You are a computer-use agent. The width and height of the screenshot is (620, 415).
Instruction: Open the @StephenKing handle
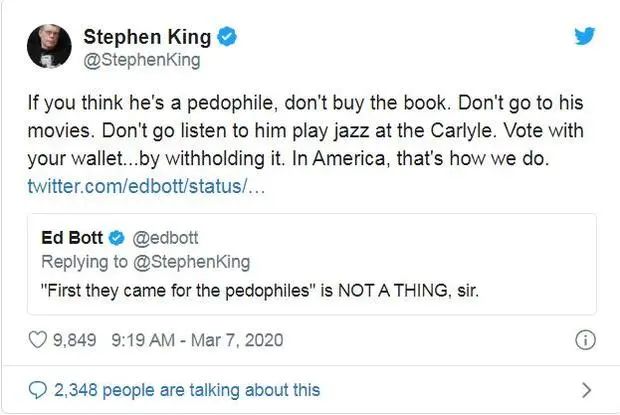[141, 60]
